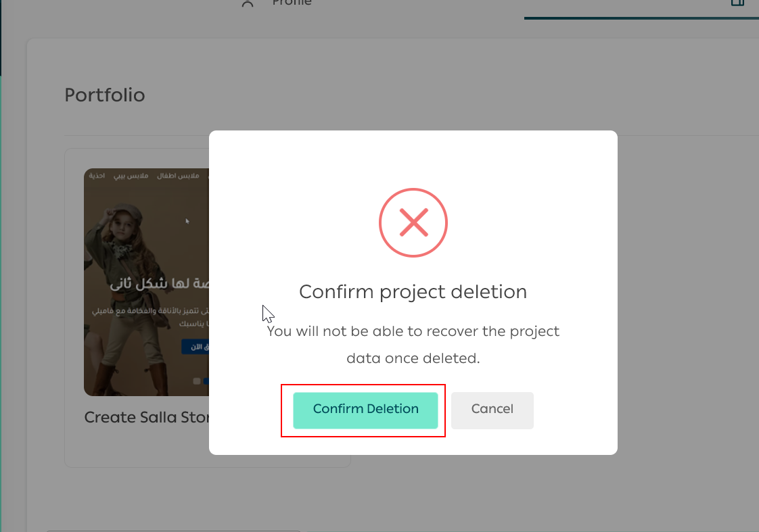759x532 pixels.
Task: Click the person icon beside Profile
Action: [x=248, y=3]
